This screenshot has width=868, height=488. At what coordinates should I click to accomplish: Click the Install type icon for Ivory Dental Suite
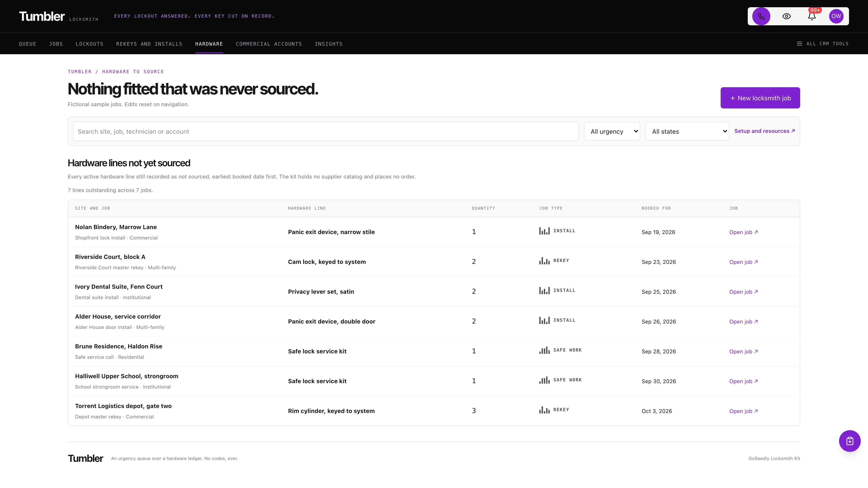[544, 291]
